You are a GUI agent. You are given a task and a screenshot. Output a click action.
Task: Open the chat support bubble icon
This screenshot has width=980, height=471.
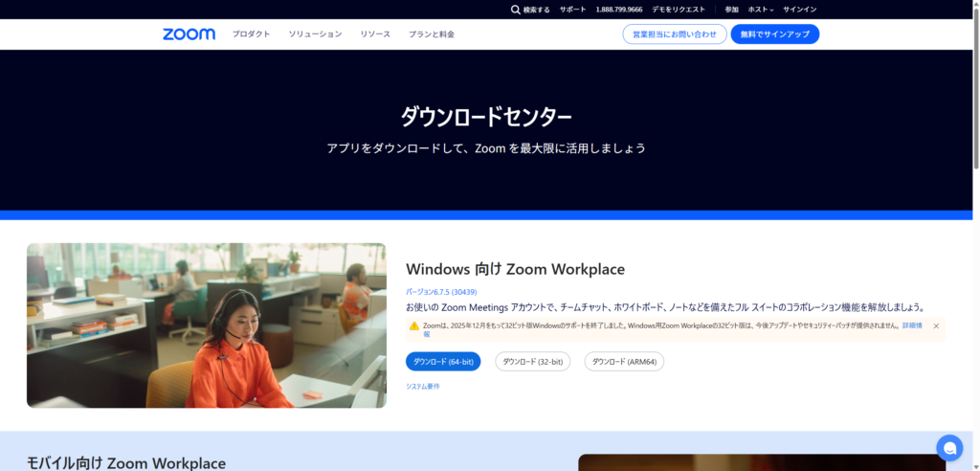pos(948,447)
